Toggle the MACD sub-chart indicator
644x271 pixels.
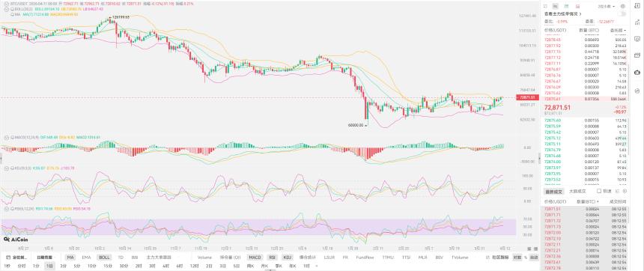click(255, 257)
